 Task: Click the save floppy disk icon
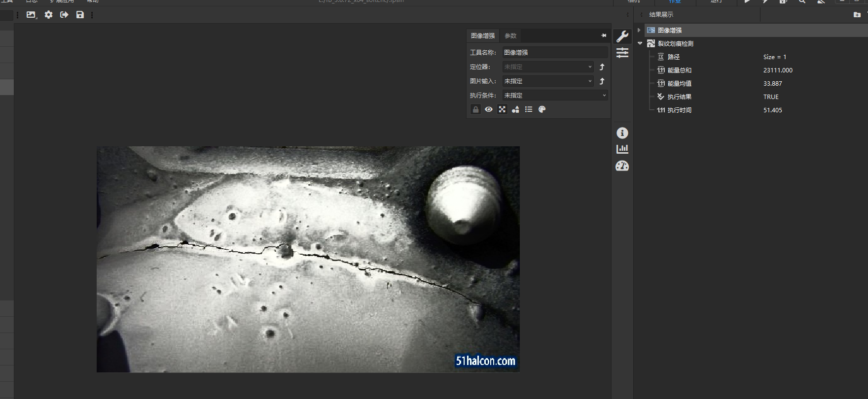point(80,15)
